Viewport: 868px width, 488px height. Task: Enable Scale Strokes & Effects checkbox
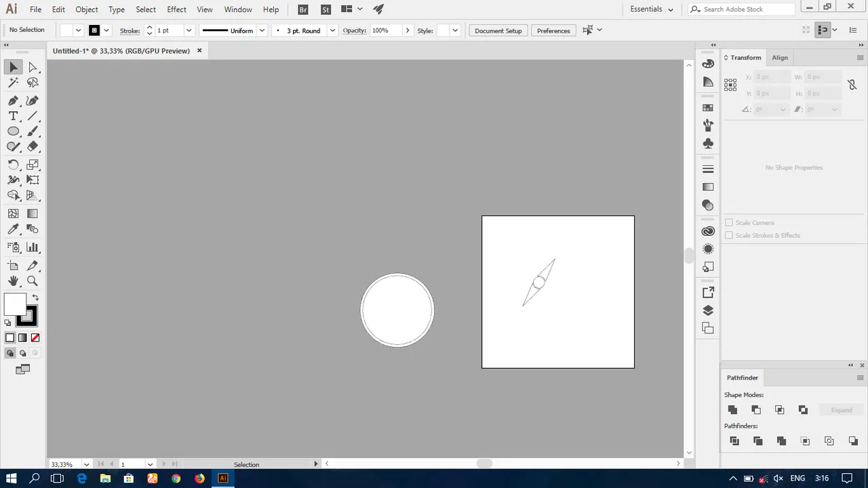729,235
